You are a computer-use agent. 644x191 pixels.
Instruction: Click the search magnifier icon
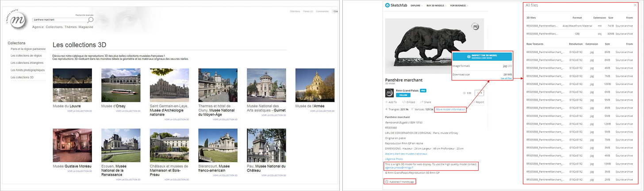(x=90, y=20)
